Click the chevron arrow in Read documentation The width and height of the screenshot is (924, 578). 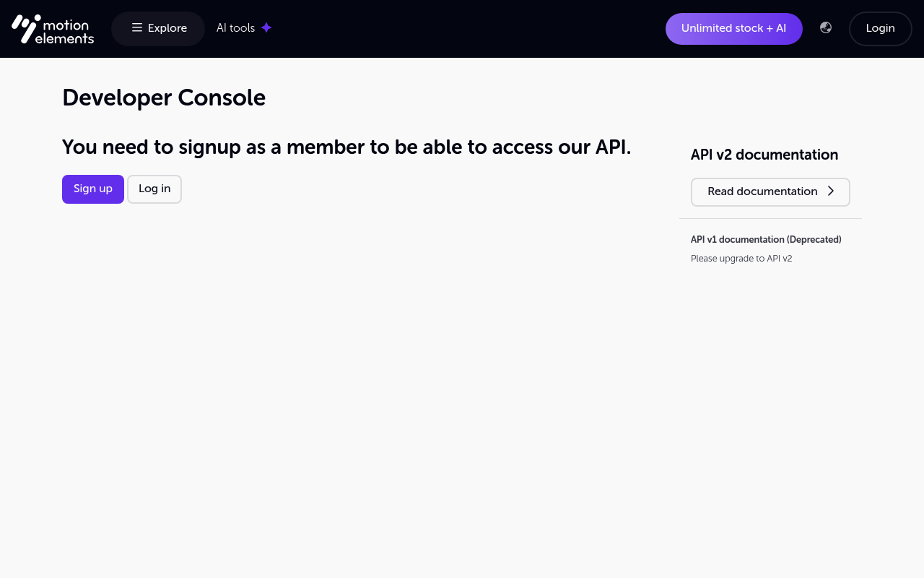click(831, 191)
